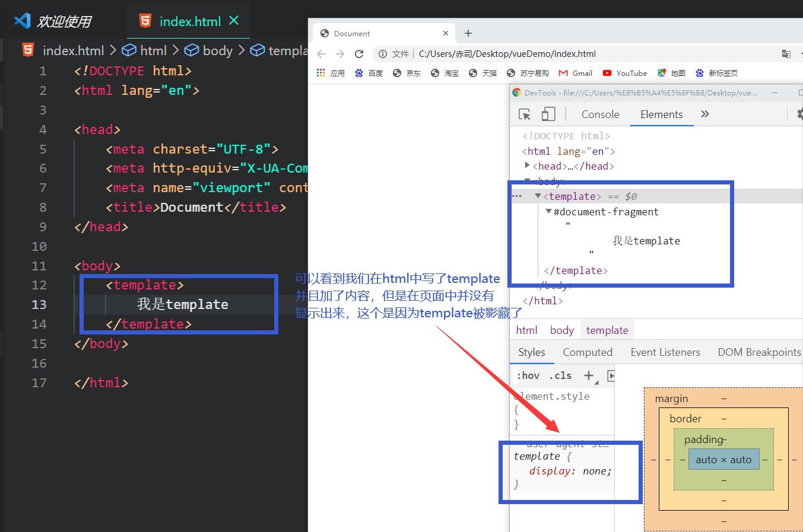
Task: Click the html breadcrumb item
Action: pos(145,50)
